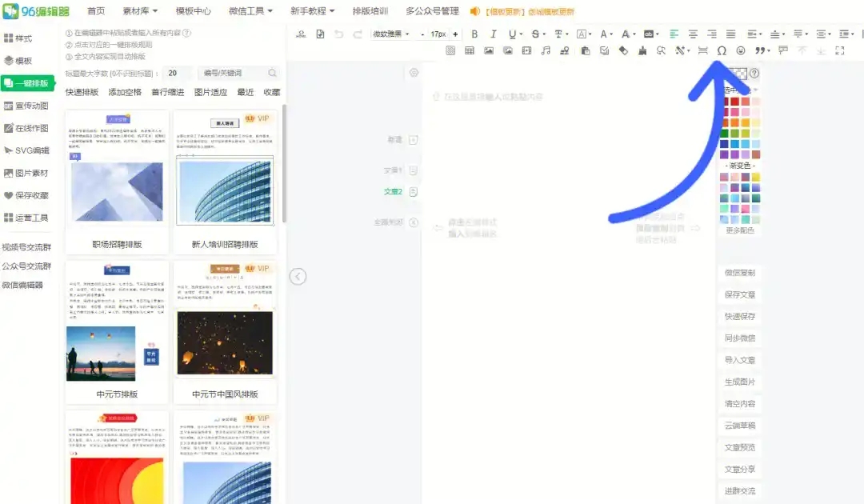Switch to the 模板 sidebar tab
864x504 pixels.
pos(18,61)
